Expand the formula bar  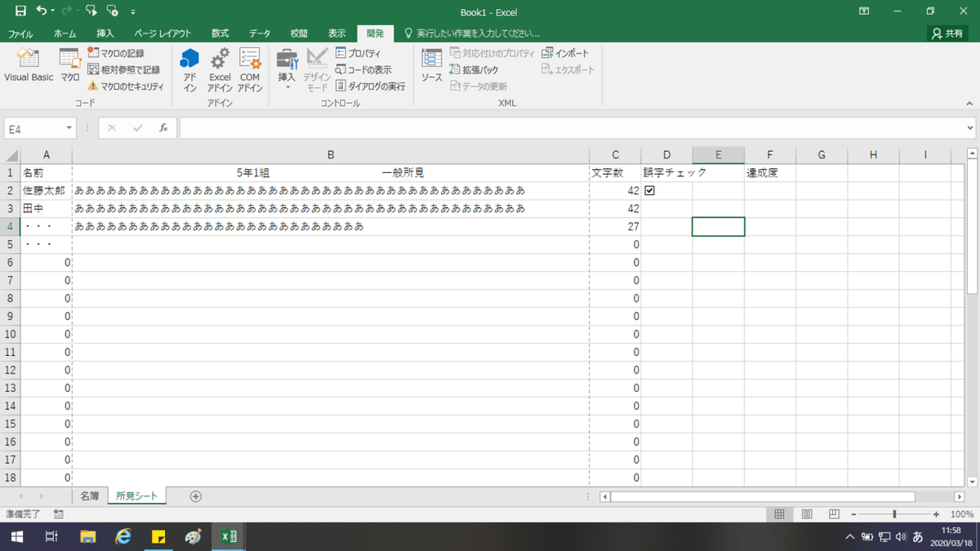970,128
